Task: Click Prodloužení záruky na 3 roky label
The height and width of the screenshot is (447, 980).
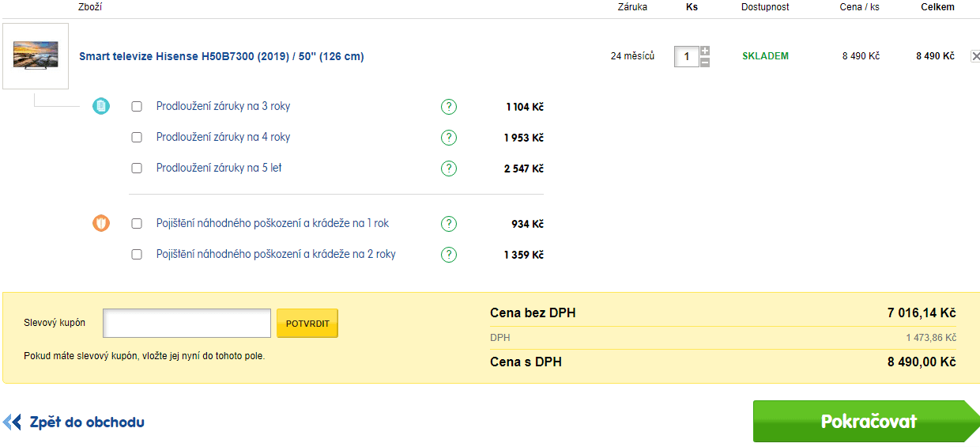Action: (x=223, y=106)
